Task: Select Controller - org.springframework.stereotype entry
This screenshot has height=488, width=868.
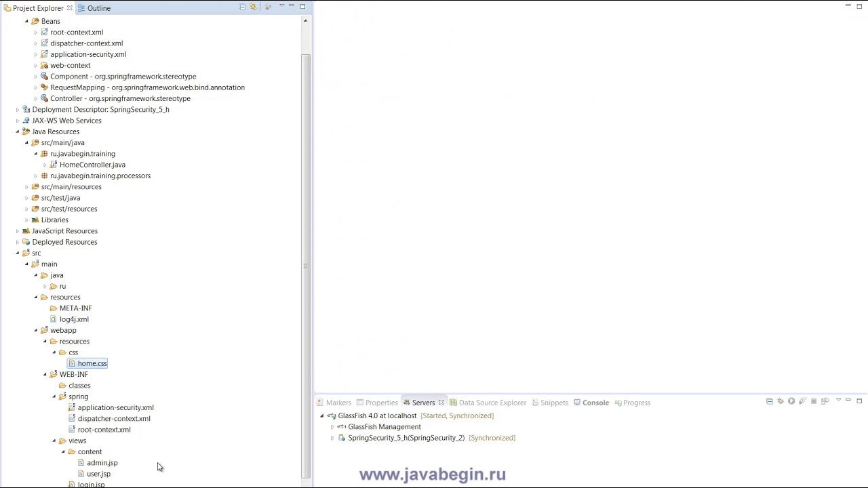Action: [x=120, y=98]
